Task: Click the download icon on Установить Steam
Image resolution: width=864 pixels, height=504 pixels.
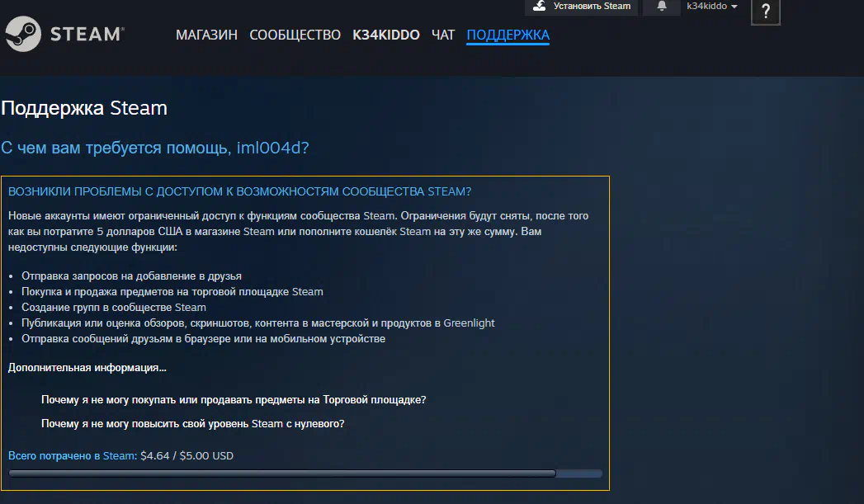Action: coord(540,6)
